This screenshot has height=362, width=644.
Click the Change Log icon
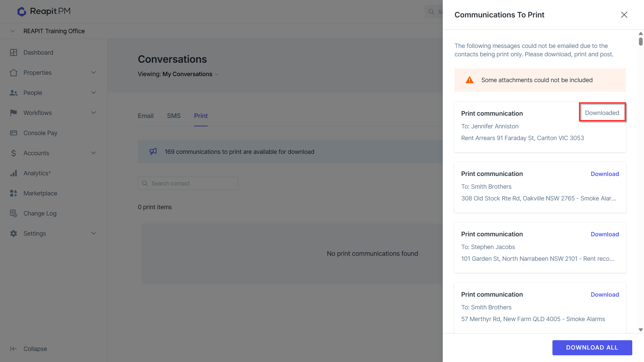point(13,214)
